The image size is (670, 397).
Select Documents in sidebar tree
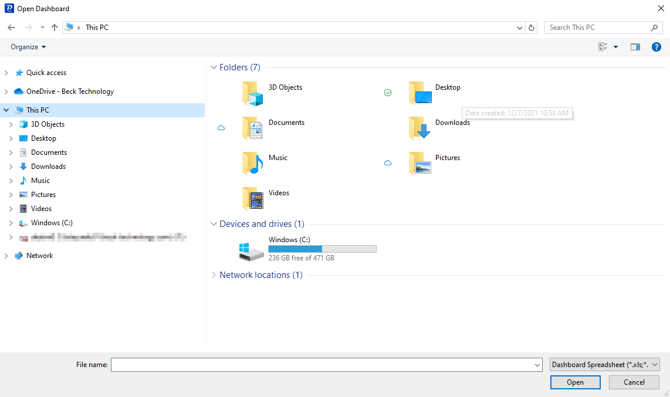(49, 153)
